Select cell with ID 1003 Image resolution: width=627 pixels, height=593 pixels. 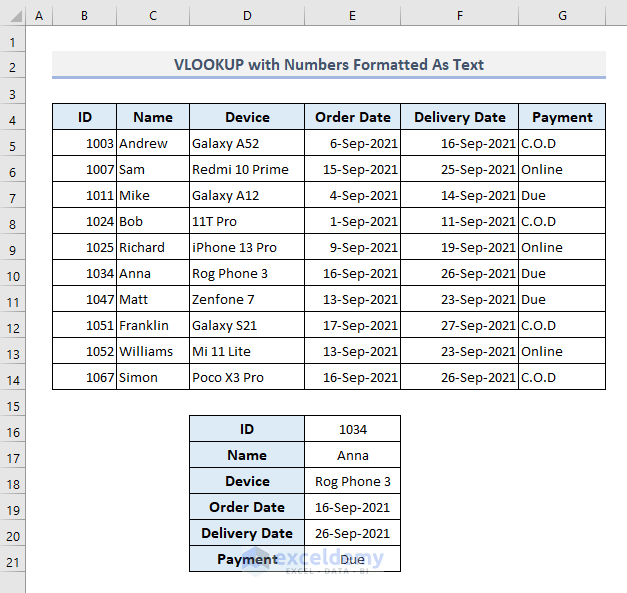[84, 143]
